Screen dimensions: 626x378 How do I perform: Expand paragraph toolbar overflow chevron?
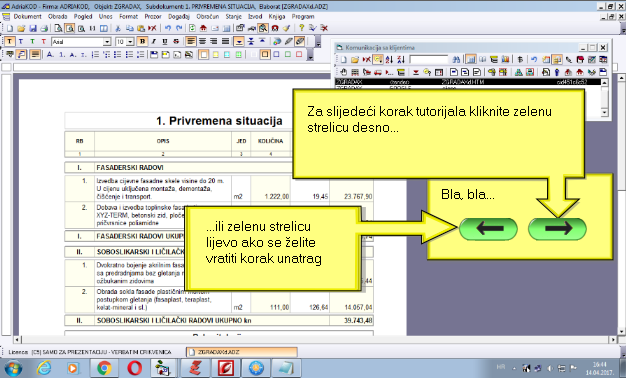311,55
